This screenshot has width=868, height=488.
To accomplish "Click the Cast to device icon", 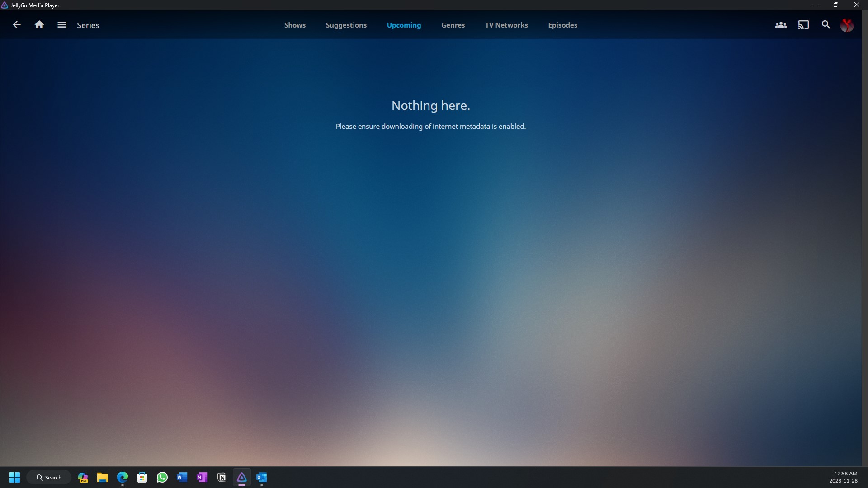I will (803, 25).
